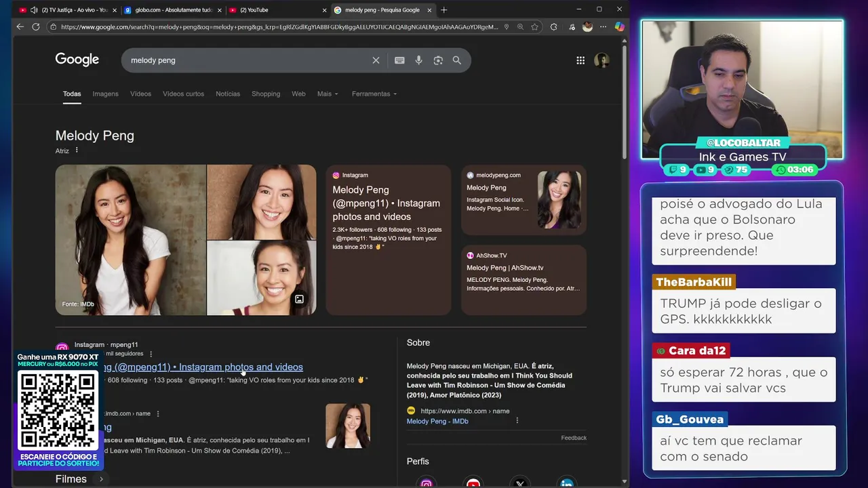This screenshot has width=868, height=488.
Task: Expand the Filmes section arrow
Action: click(101, 479)
